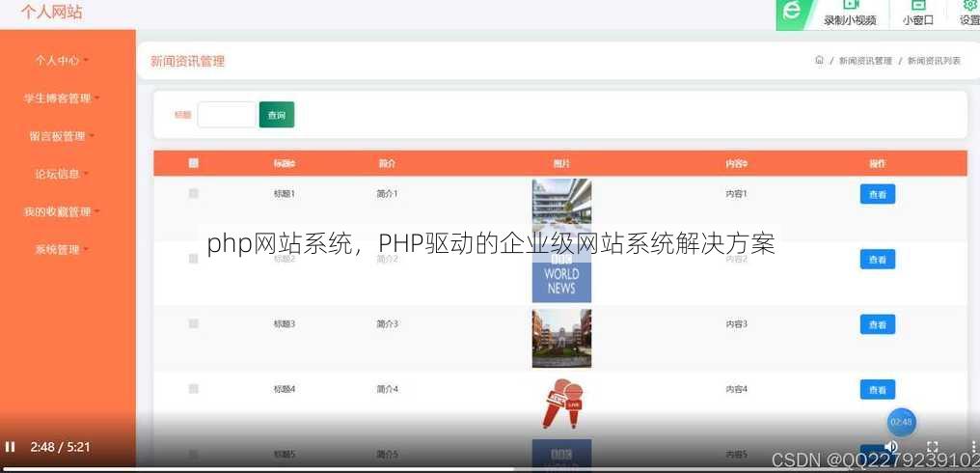
Task: Click the 标题4 cell text
Action: (284, 389)
